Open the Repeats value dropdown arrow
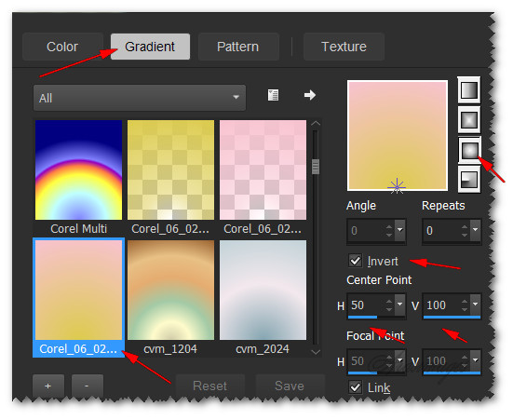The width and height of the screenshot is (513, 420). (476, 230)
